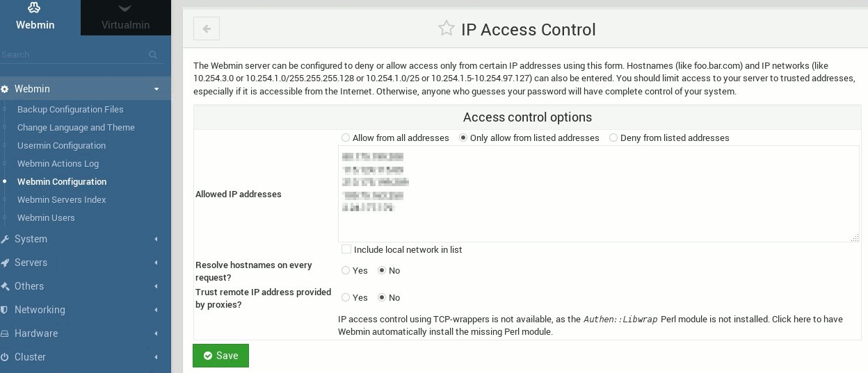Expand the Networking menu section
The width and height of the screenshot is (868, 373).
(86, 310)
